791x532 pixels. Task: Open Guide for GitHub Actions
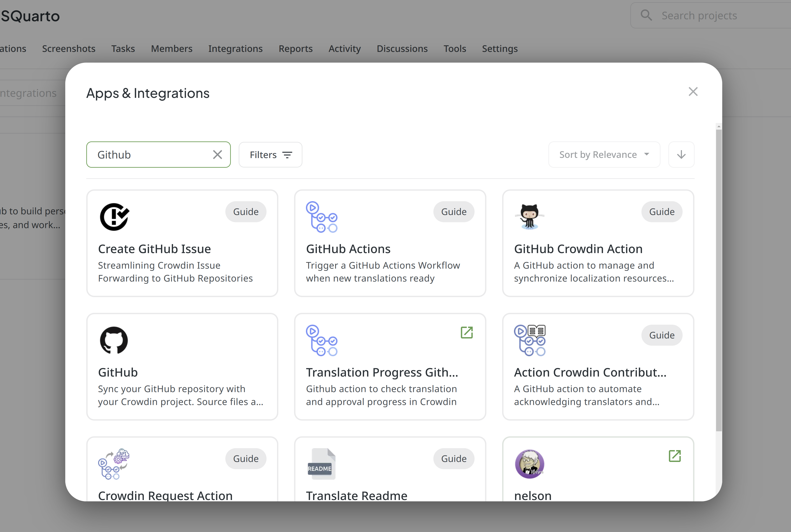[x=454, y=212]
